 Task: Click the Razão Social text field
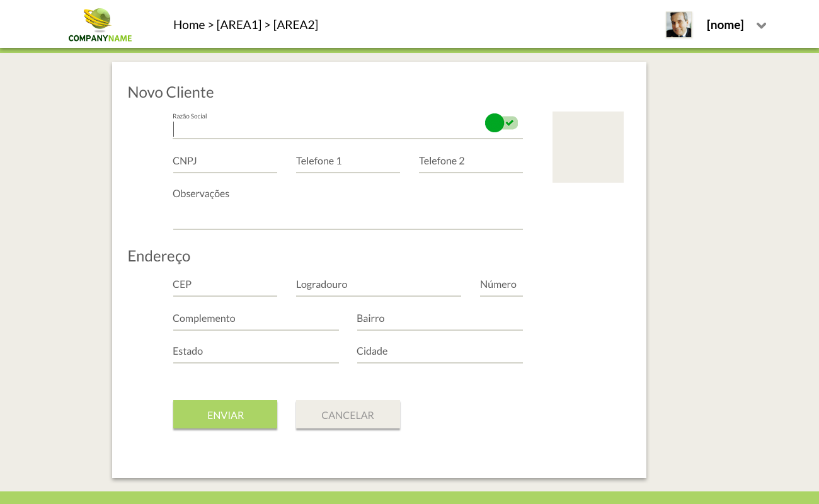[x=328, y=129]
